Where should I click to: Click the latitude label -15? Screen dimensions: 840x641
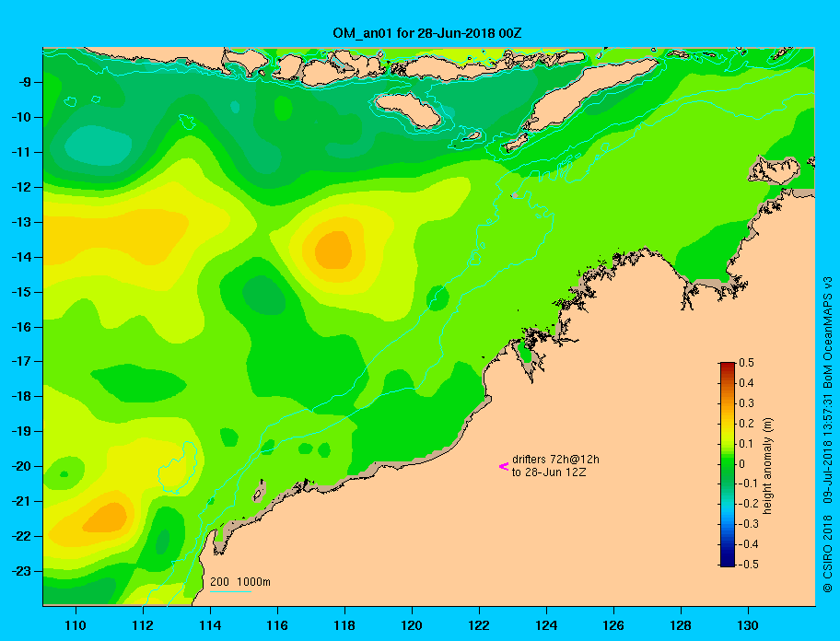point(22,292)
